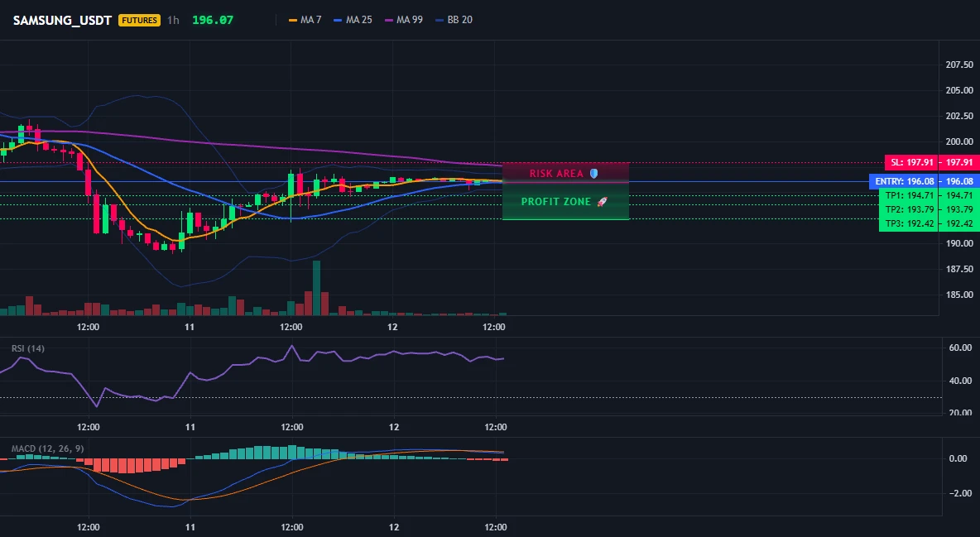Toggle the MA 99 legend item
Viewport: 980px width, 537px height.
pyautogui.click(x=404, y=20)
